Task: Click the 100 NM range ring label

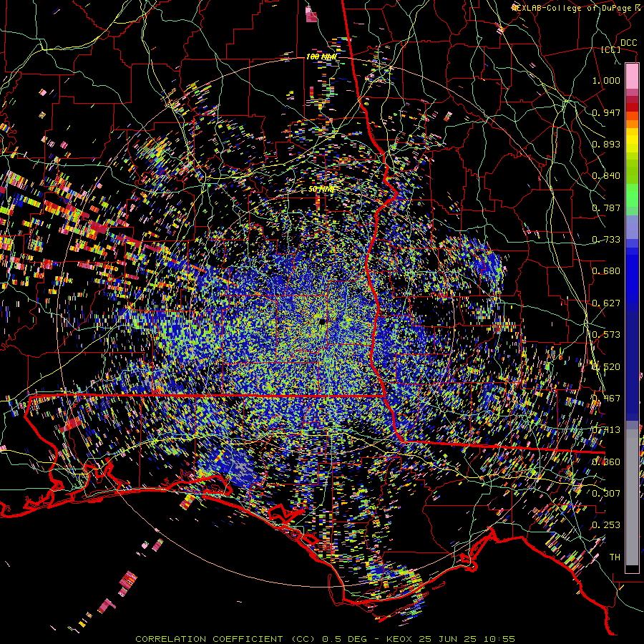Action: pyautogui.click(x=321, y=57)
